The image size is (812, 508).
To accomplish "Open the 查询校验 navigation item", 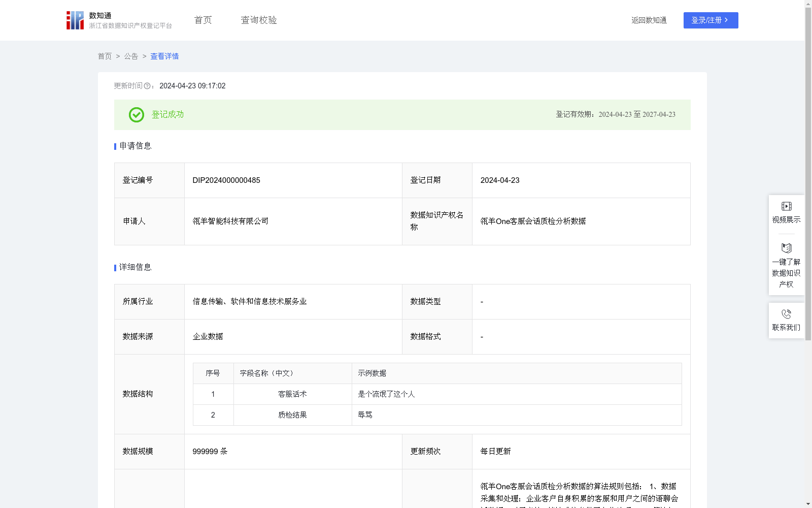I will [x=259, y=20].
